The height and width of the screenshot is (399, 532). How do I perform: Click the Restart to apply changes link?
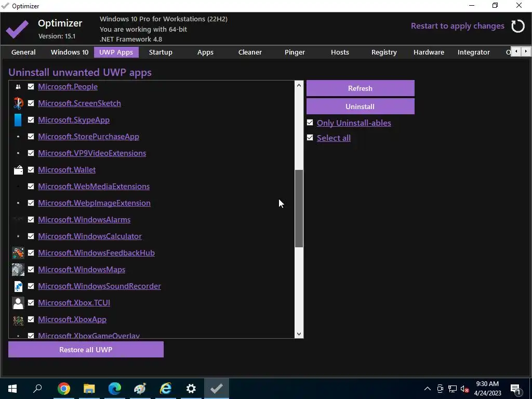coord(458,26)
